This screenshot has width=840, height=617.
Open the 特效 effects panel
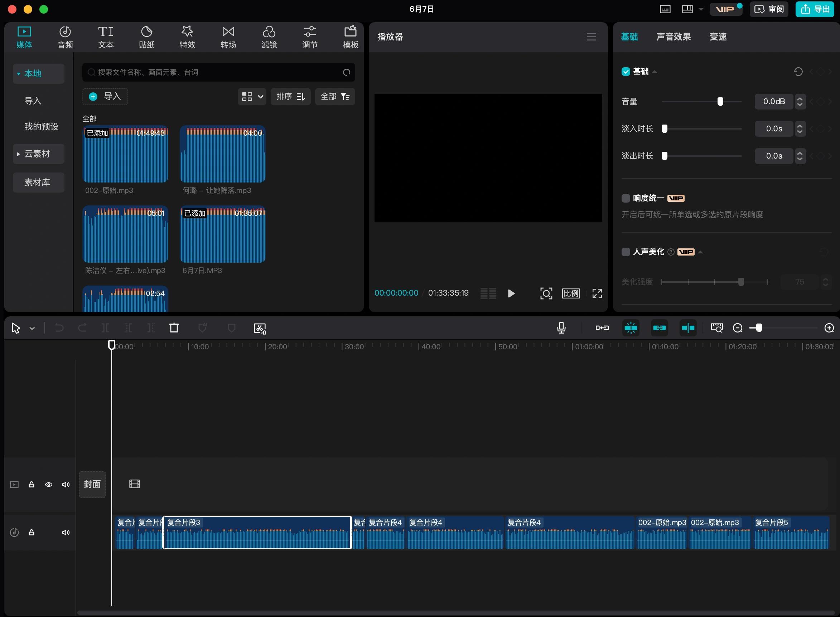187,37
